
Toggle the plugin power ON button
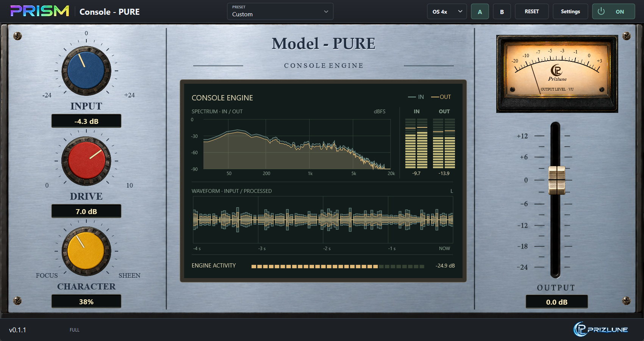pos(613,11)
